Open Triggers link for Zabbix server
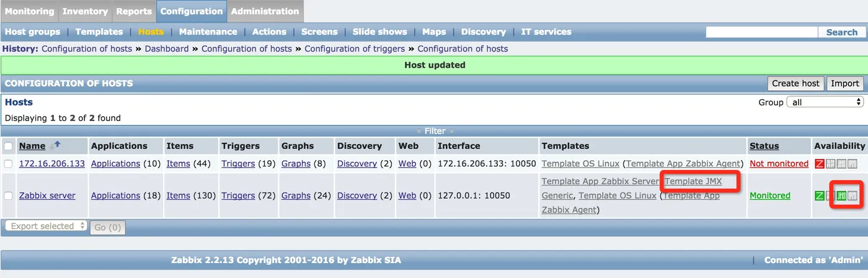The width and height of the screenshot is (868, 278). pyautogui.click(x=238, y=195)
